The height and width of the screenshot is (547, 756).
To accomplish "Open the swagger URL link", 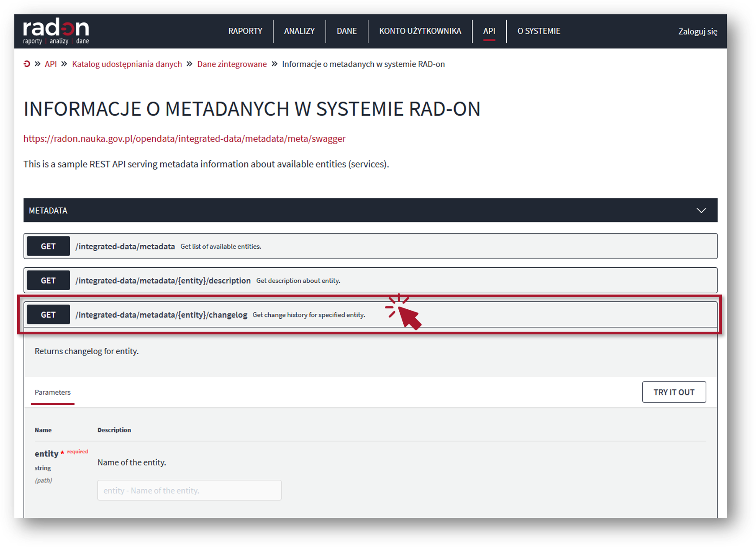I will click(x=184, y=139).
